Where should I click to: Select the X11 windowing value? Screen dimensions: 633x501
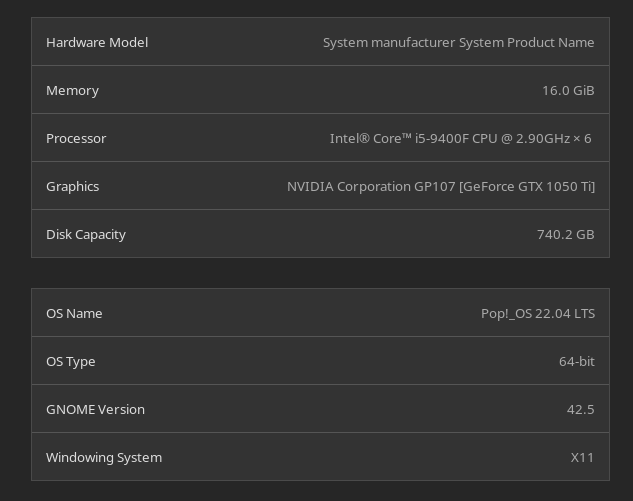pyautogui.click(x=582, y=457)
